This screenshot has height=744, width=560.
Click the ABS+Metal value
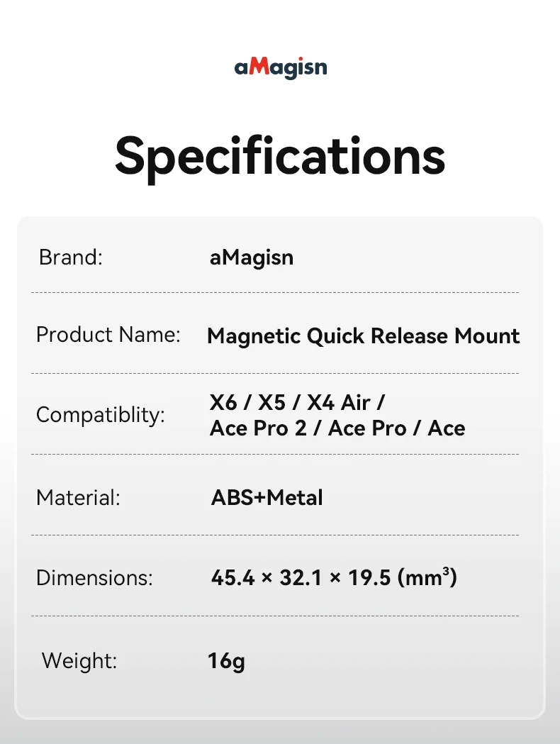(x=267, y=498)
